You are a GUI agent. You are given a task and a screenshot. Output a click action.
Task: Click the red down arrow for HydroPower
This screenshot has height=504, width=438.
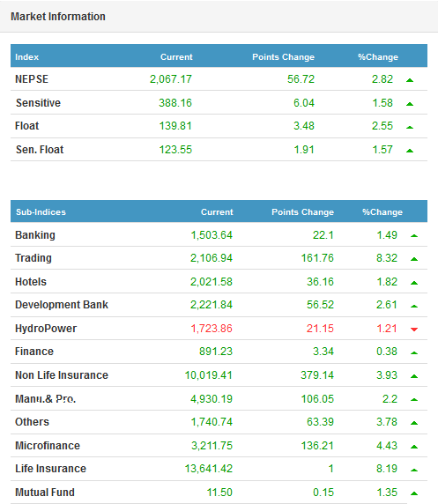pyautogui.click(x=414, y=330)
